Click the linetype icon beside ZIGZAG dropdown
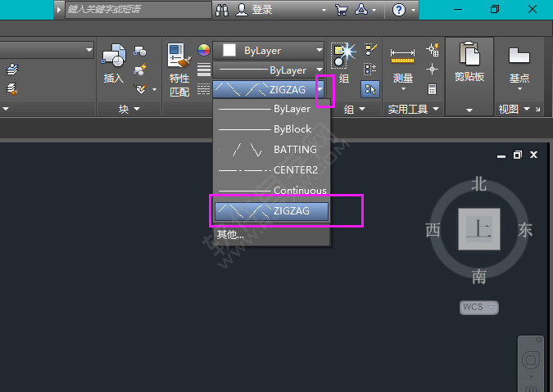The image size is (553, 392). pos(203,89)
